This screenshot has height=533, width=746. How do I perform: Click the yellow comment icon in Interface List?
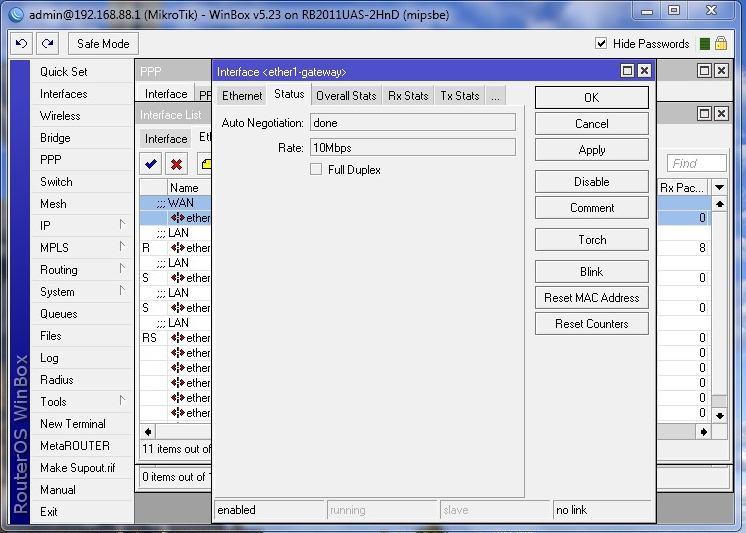[206, 164]
